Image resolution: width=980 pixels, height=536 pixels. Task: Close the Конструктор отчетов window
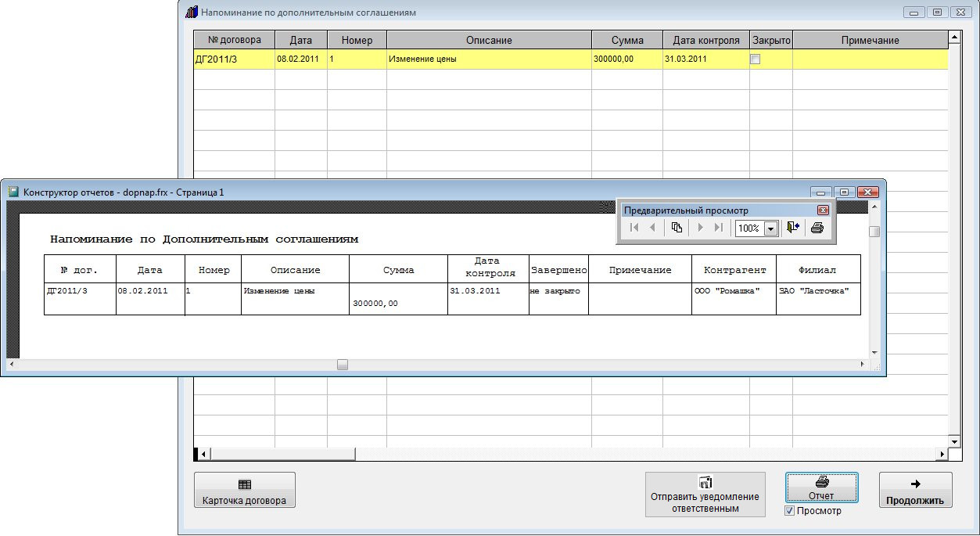tap(868, 192)
